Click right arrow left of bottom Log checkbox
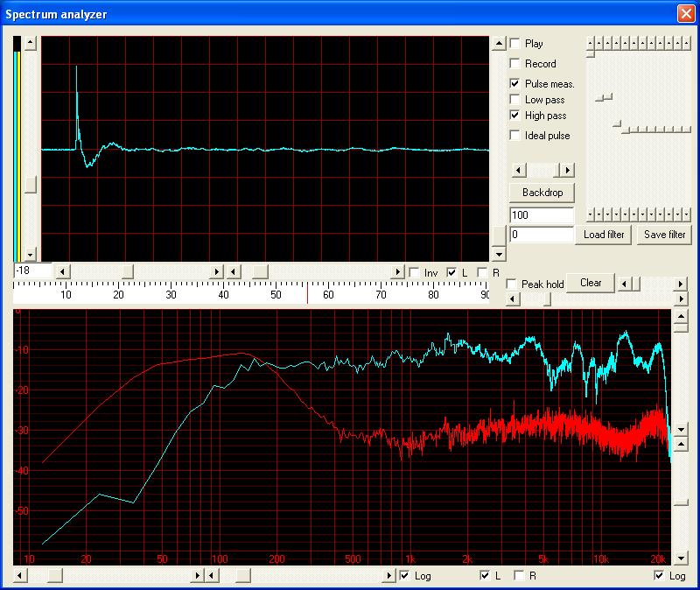 (x=389, y=576)
